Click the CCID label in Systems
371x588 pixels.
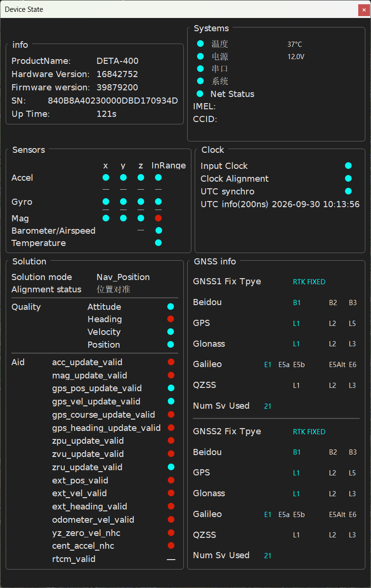(205, 119)
